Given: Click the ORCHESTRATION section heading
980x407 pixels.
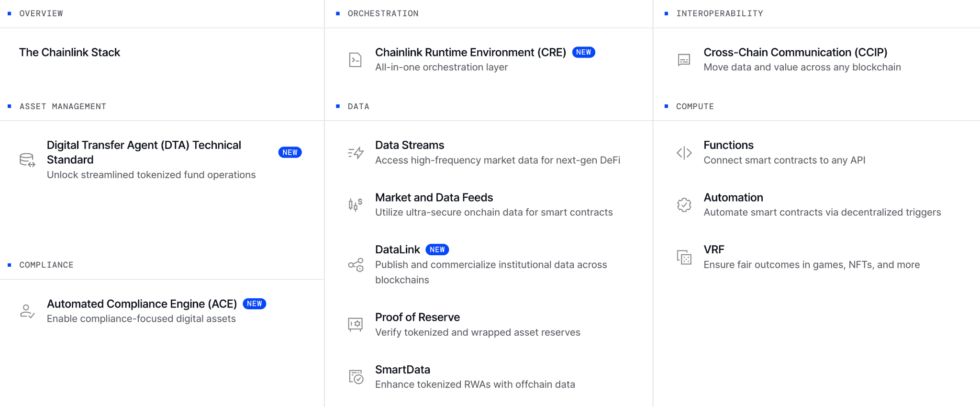Looking at the screenshot, I should pos(383,13).
